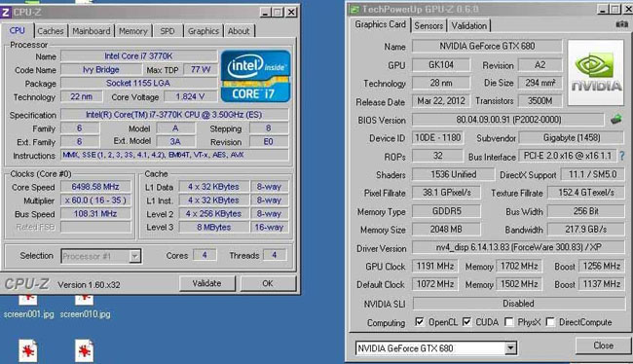The width and height of the screenshot is (633, 364).
Task: Click the Bus Speed value 108.31 MHz
Action: [95, 213]
